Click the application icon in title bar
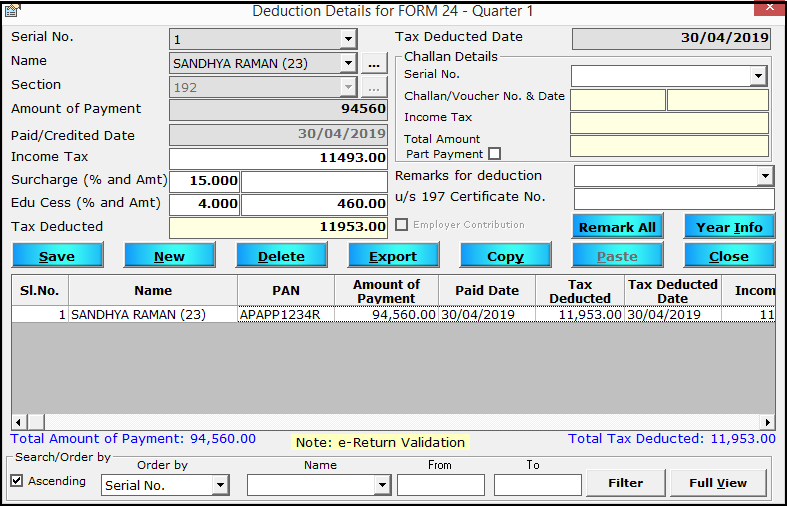 (12, 11)
